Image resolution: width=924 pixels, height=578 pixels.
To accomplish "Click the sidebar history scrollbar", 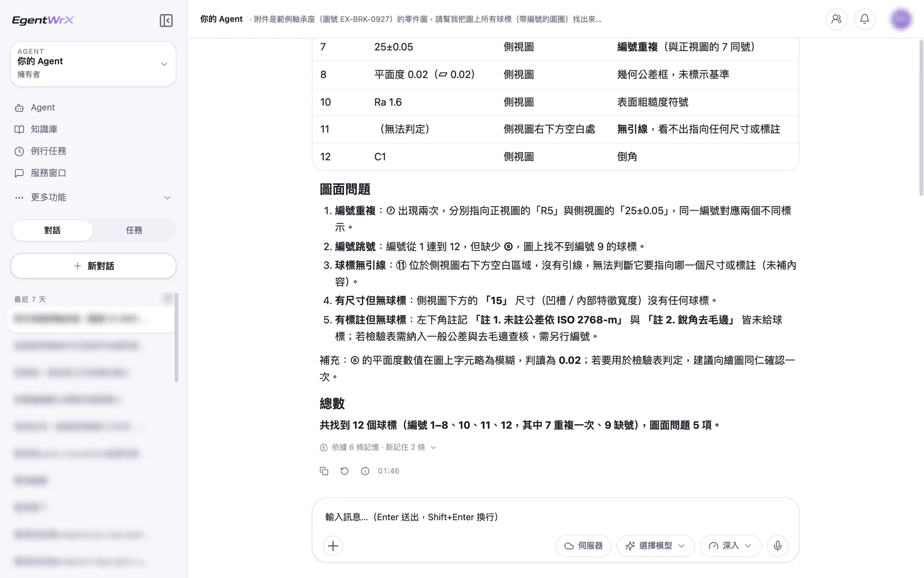I will pyautogui.click(x=177, y=337).
